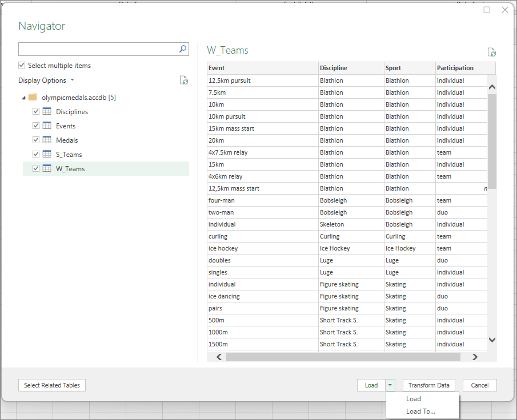Image resolution: width=517 pixels, height=420 pixels.
Task: Click the Load button dropdown arrow
Action: [x=390, y=385]
